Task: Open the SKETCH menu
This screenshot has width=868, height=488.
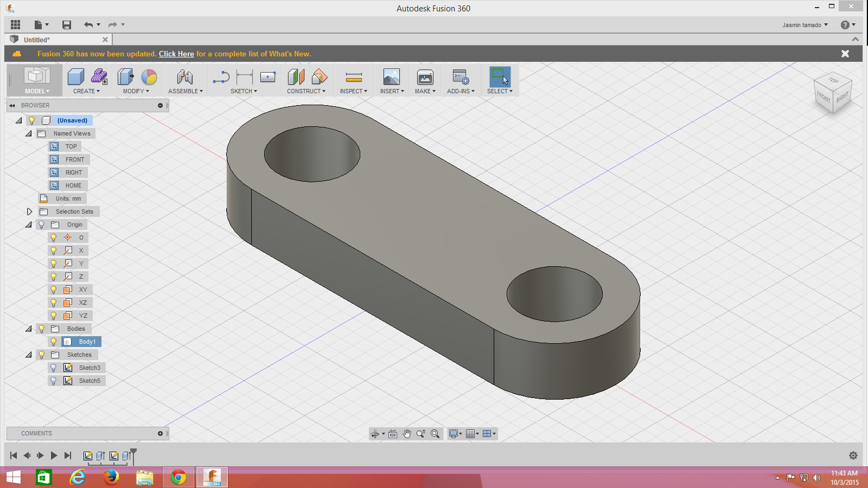Action: pos(244,91)
